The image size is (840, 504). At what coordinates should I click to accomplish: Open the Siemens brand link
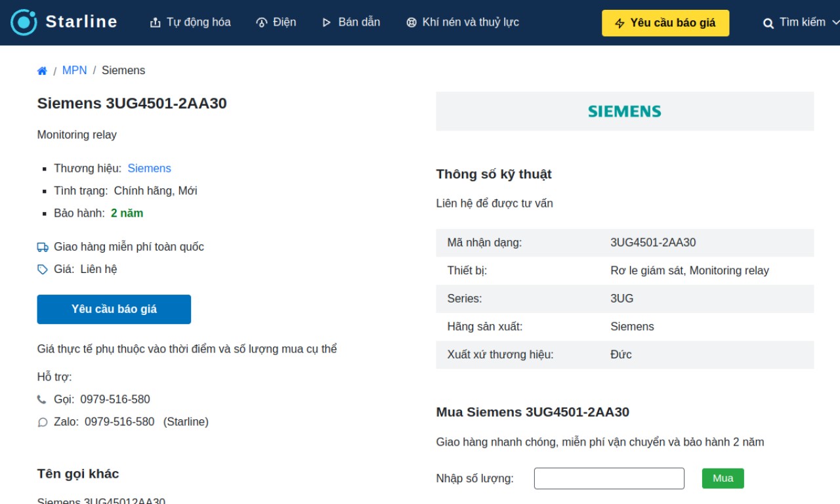pyautogui.click(x=150, y=169)
